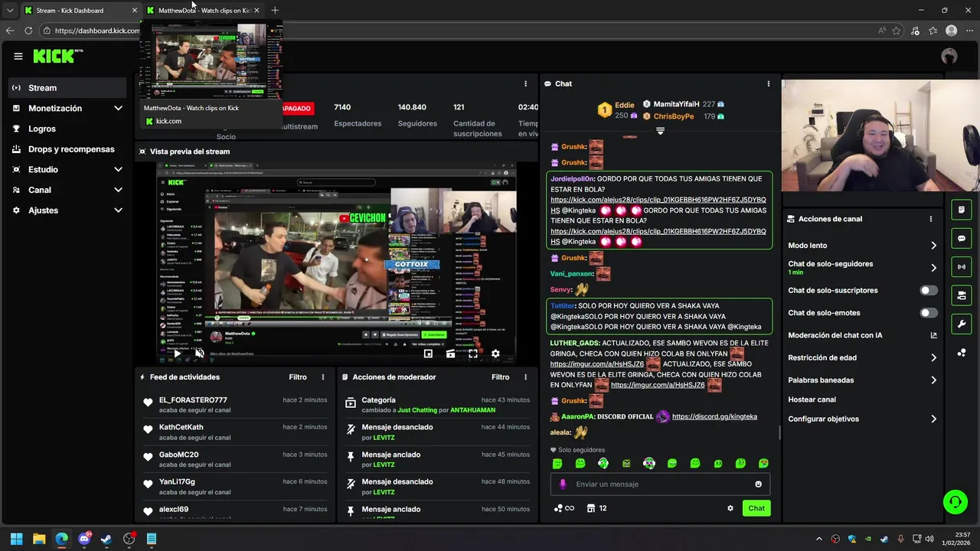This screenshot has height=551, width=980.
Task: Open the user avatar menu at top right
Action: pyautogui.click(x=949, y=56)
